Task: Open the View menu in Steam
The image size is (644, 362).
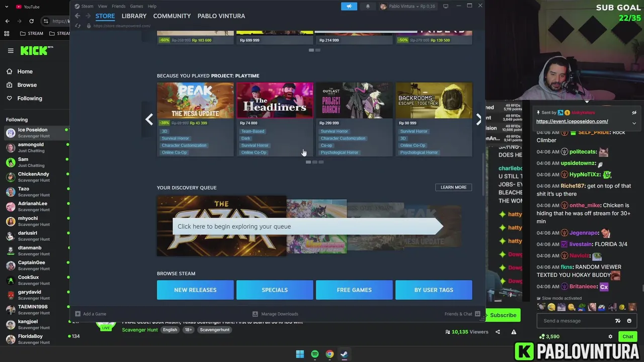Action: (x=102, y=6)
